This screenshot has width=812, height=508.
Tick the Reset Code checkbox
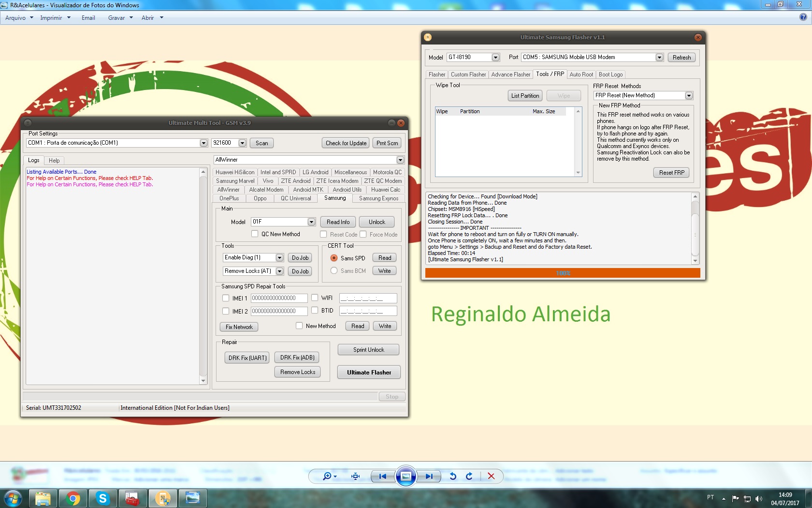(323, 235)
